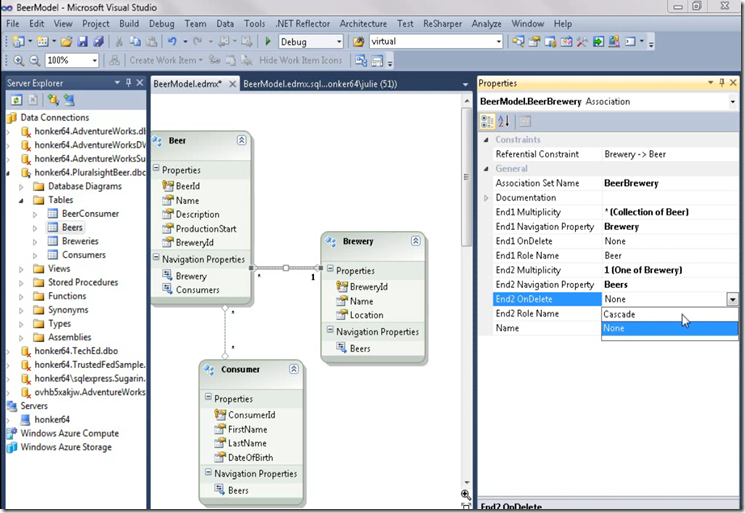The height and width of the screenshot is (513, 745).
Task: Click the Save icon in toolbar
Action: [83, 42]
